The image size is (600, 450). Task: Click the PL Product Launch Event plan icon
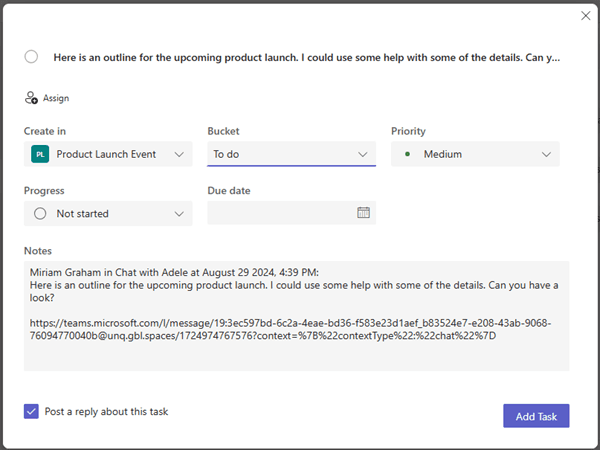click(x=40, y=154)
